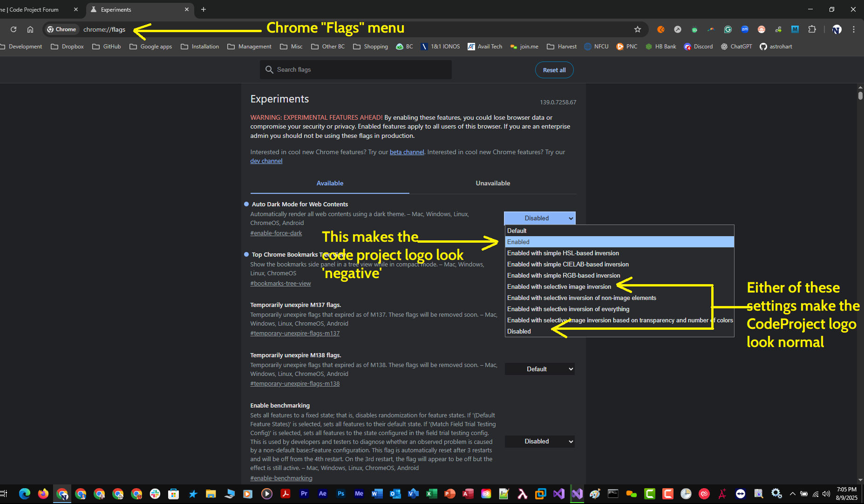The height and width of the screenshot is (504, 864).
Task: Open the volume control in system tray
Action: pos(827,494)
